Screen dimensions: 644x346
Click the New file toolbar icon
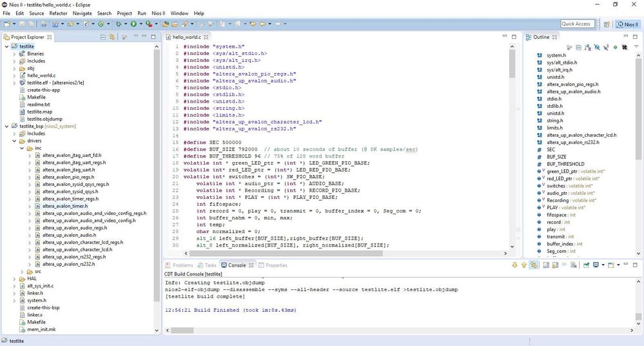click(6, 24)
